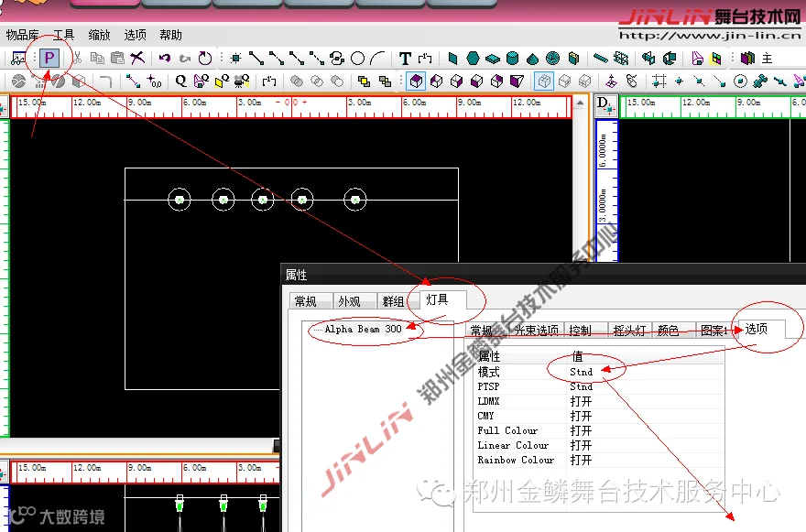
Task: Click the 模式 value Stnd cell
Action: pos(581,372)
